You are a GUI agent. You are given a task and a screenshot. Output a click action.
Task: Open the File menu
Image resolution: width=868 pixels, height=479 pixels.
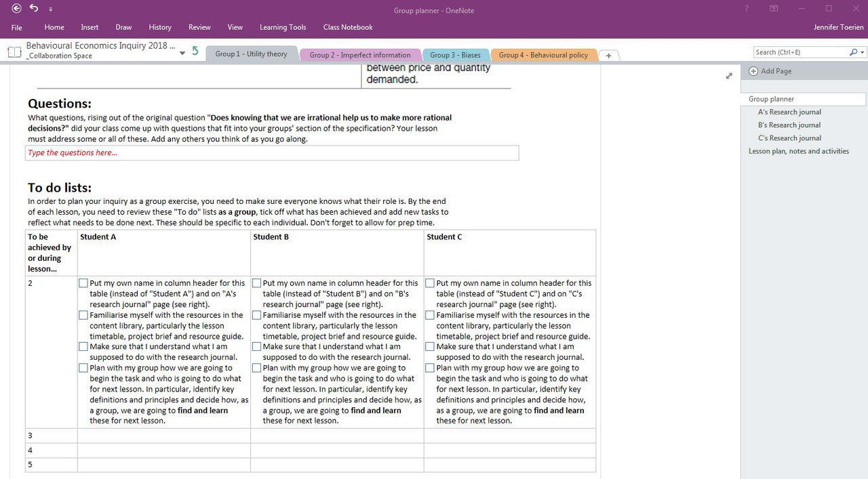[17, 27]
